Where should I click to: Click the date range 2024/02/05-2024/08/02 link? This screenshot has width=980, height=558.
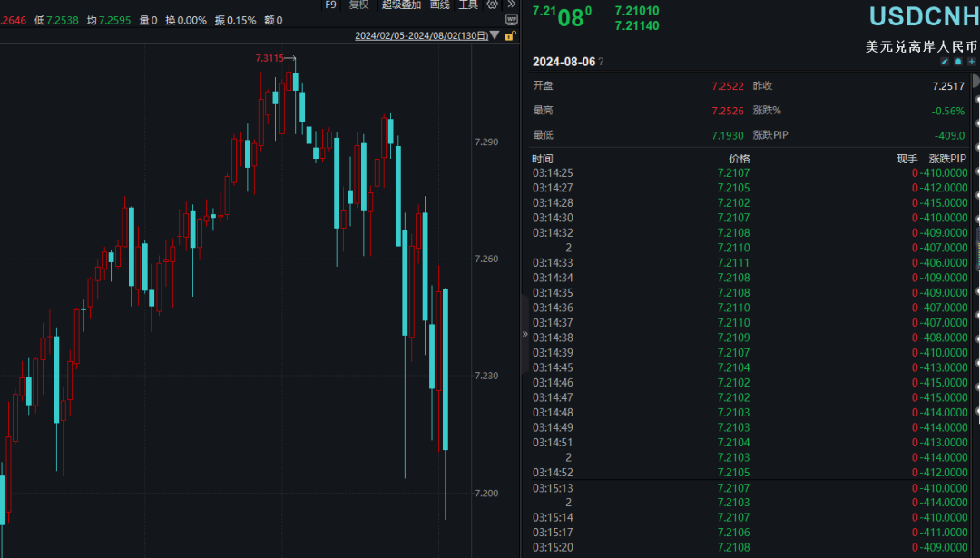pyautogui.click(x=420, y=36)
